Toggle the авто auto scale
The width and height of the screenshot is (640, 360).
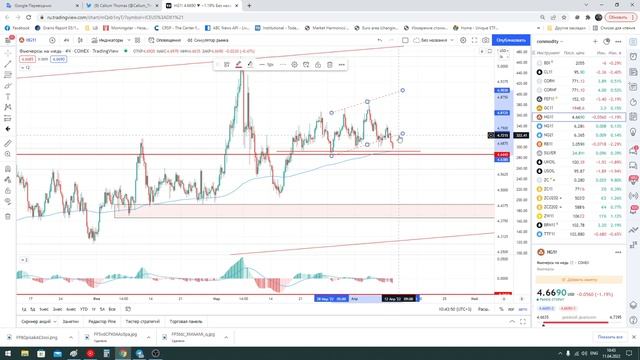pyautogui.click(x=522, y=309)
